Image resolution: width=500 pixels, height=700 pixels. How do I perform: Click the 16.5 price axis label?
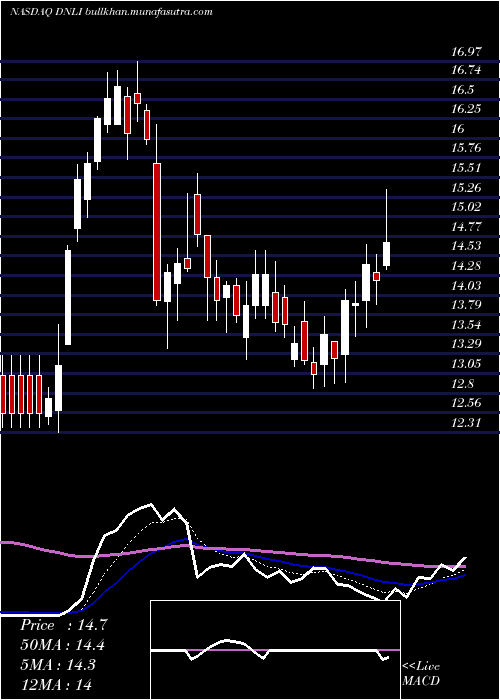pos(462,90)
